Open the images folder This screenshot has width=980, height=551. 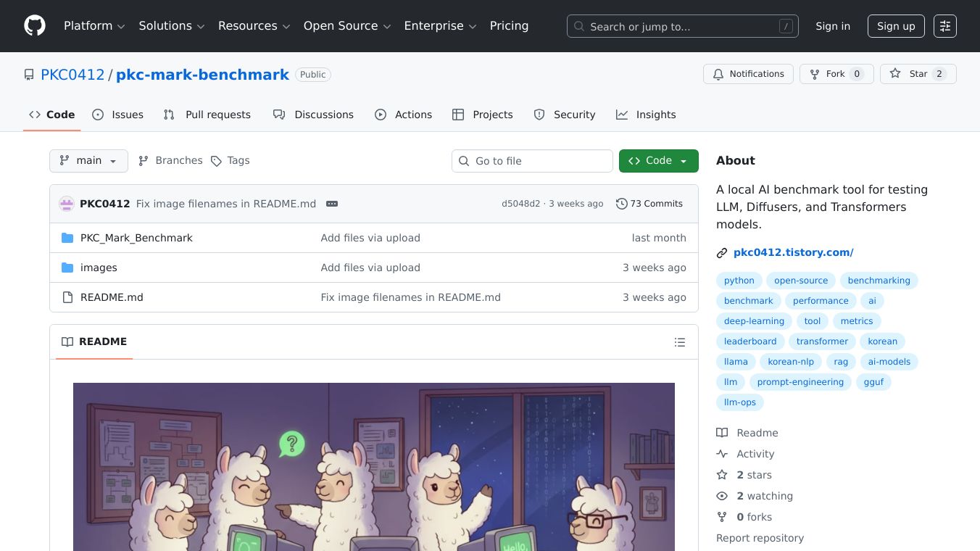[99, 268]
